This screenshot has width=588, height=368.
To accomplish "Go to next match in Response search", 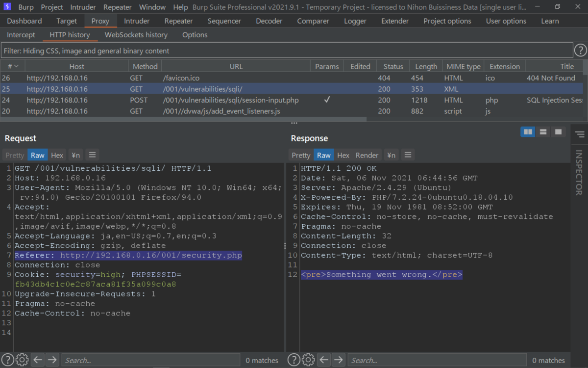I will click(x=338, y=360).
